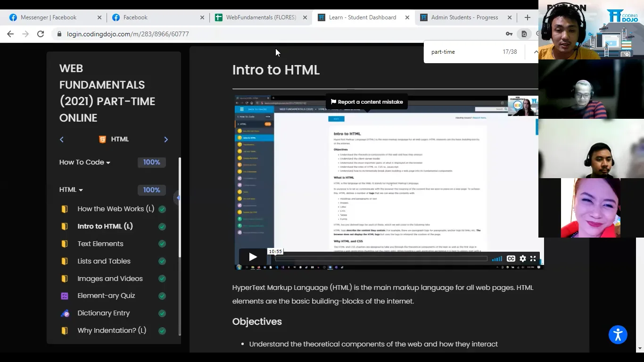
Task: Open the Lists and Tables lesson
Action: 104,261
